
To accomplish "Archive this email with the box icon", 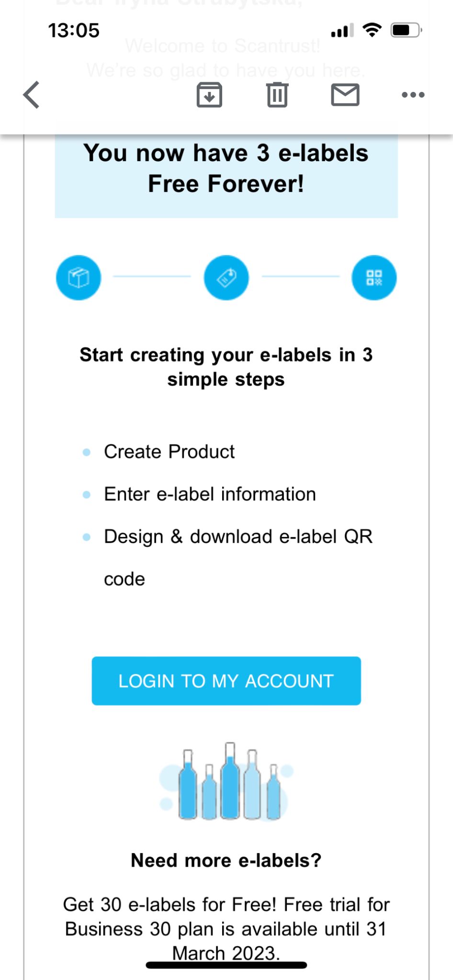I will pyautogui.click(x=209, y=95).
